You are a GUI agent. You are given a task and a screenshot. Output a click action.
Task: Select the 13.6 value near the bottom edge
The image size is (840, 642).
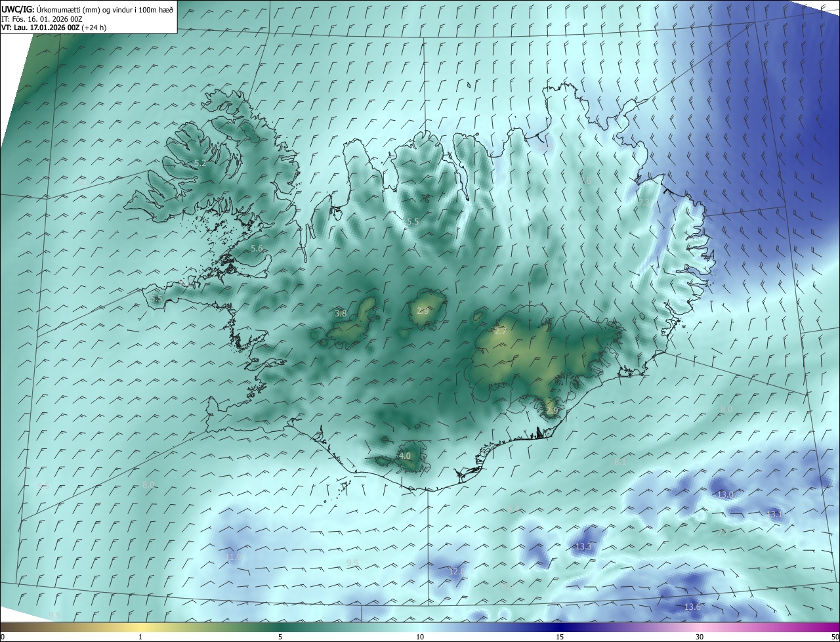[x=692, y=607]
